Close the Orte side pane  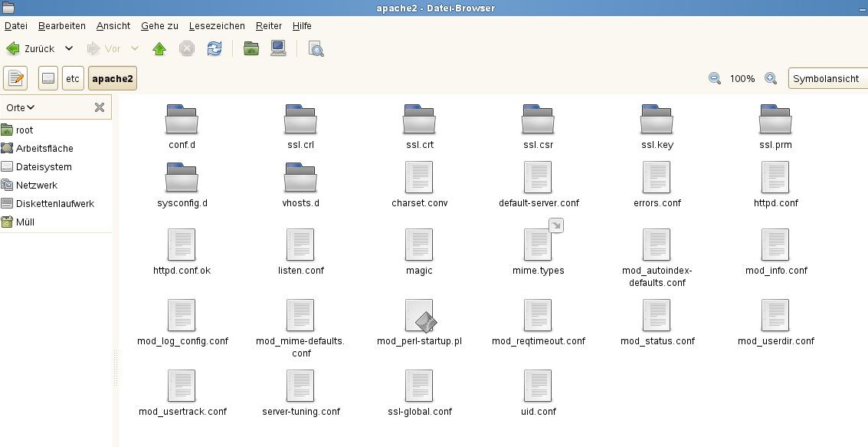100,107
